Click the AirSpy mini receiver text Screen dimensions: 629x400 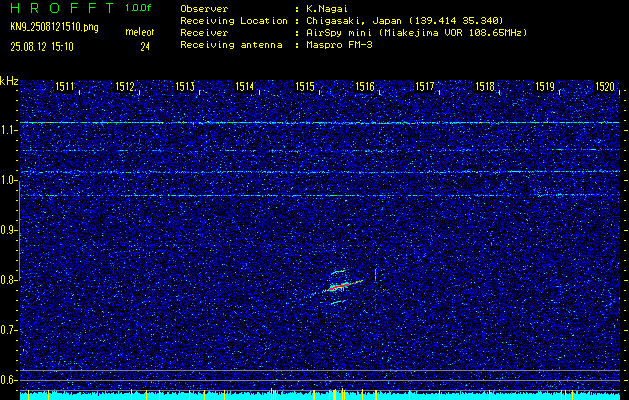click(417, 33)
